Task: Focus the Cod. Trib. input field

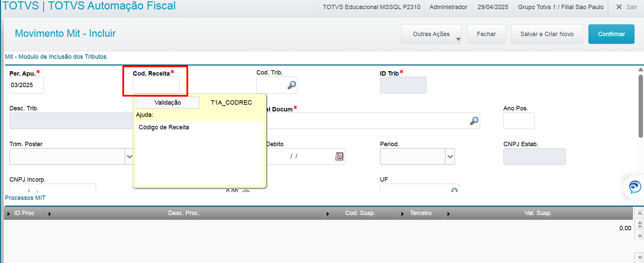Action: coord(271,85)
